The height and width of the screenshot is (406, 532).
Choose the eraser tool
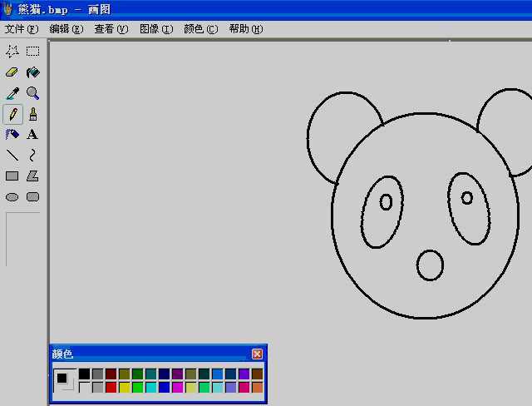pos(12,72)
